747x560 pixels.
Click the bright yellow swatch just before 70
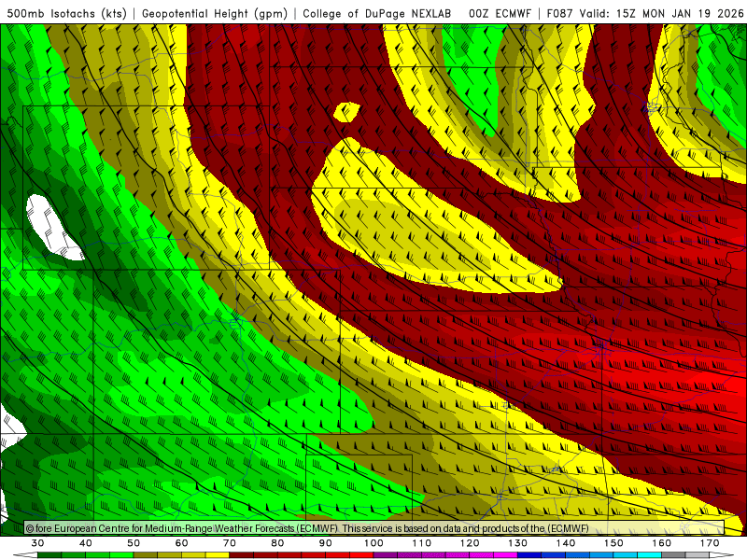click(218, 555)
